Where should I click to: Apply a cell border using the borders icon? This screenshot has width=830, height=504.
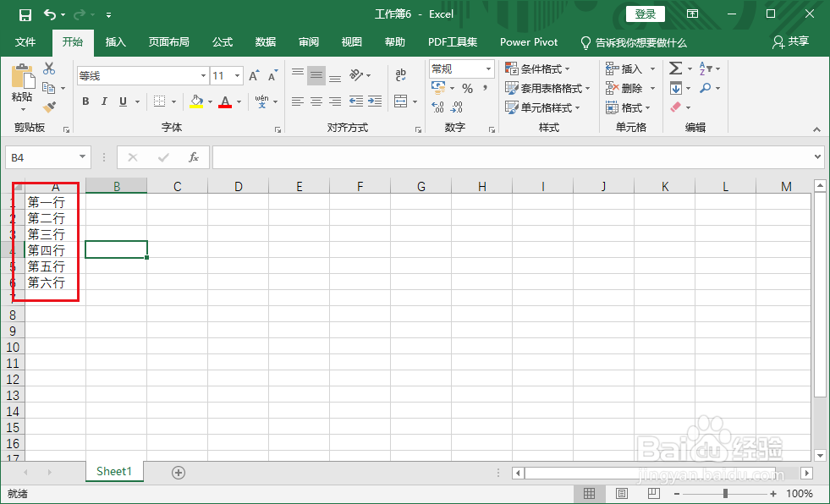click(159, 101)
